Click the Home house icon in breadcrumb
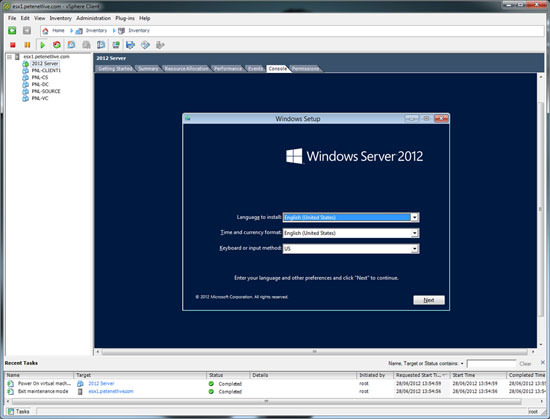550x419 pixels. click(45, 31)
